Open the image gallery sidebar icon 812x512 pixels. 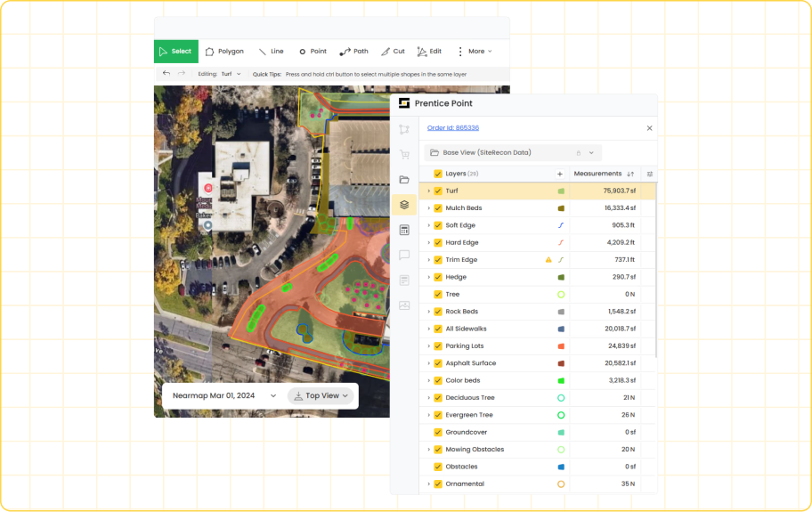[404, 305]
